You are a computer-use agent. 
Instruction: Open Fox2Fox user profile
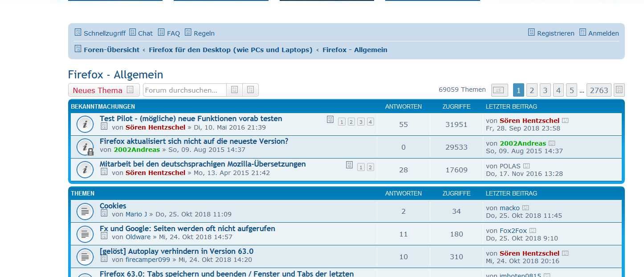pyautogui.click(x=513, y=230)
